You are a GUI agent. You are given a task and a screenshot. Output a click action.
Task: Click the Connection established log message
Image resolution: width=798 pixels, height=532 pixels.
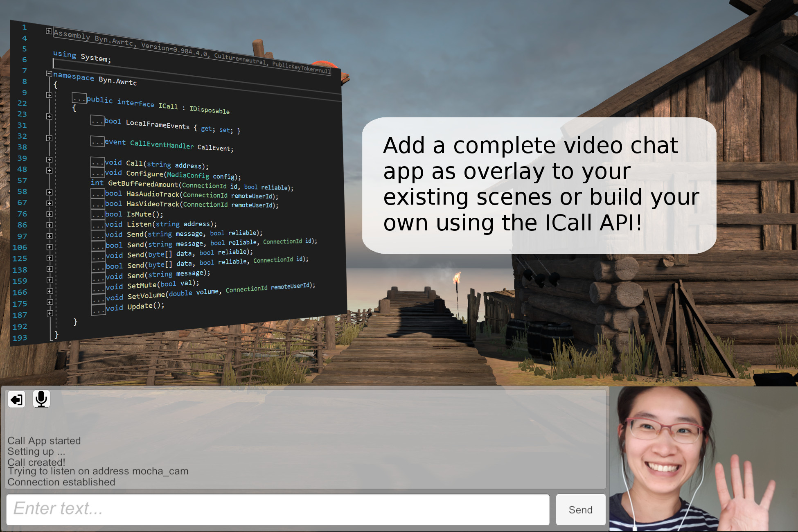61,482
